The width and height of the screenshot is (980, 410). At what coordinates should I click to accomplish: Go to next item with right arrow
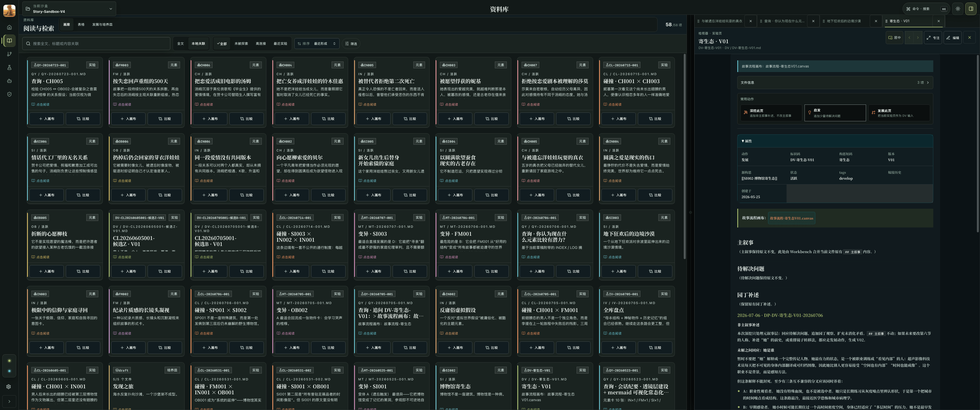pyautogui.click(x=918, y=38)
